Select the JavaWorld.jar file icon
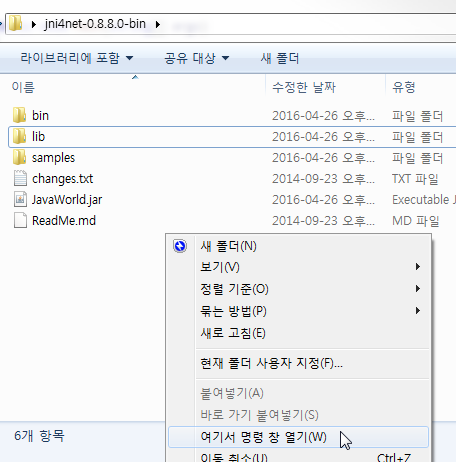Image resolution: width=456 pixels, height=462 pixels. point(20,199)
